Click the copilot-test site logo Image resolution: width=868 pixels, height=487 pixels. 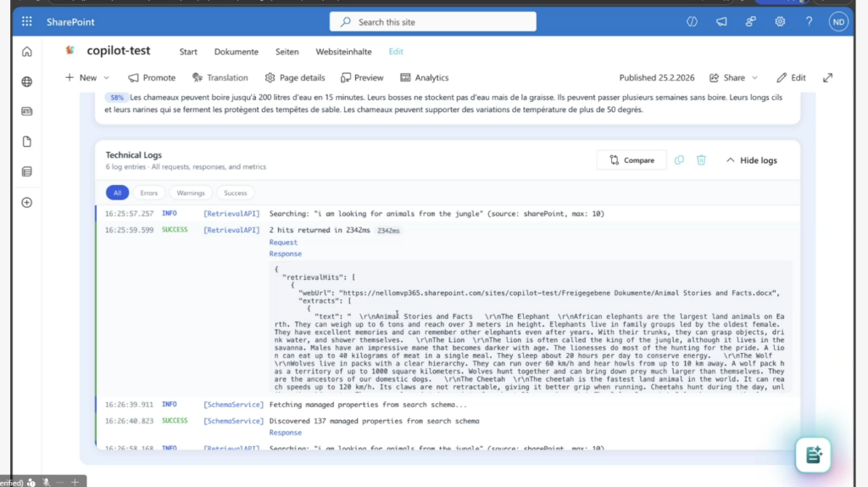70,50
